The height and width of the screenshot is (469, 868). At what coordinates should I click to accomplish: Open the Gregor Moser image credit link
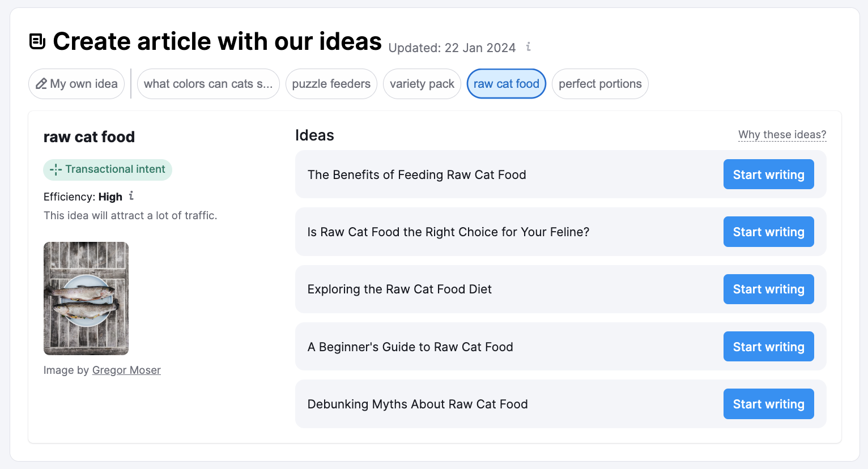pyautogui.click(x=126, y=370)
